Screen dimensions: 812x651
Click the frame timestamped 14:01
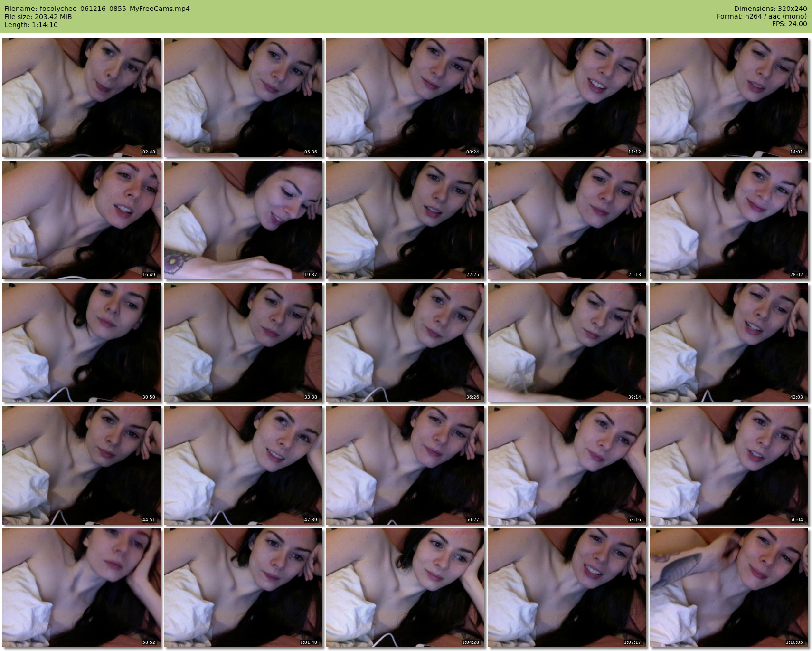click(x=729, y=97)
